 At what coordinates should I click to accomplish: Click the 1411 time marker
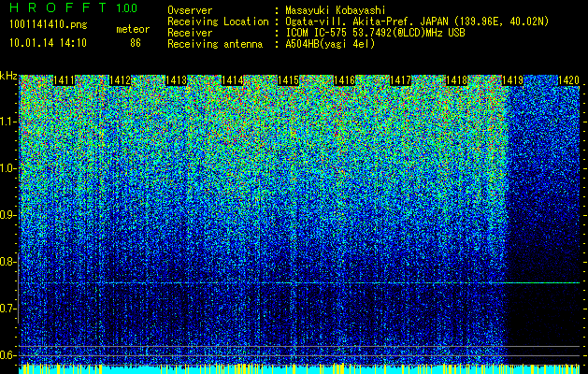65,79
